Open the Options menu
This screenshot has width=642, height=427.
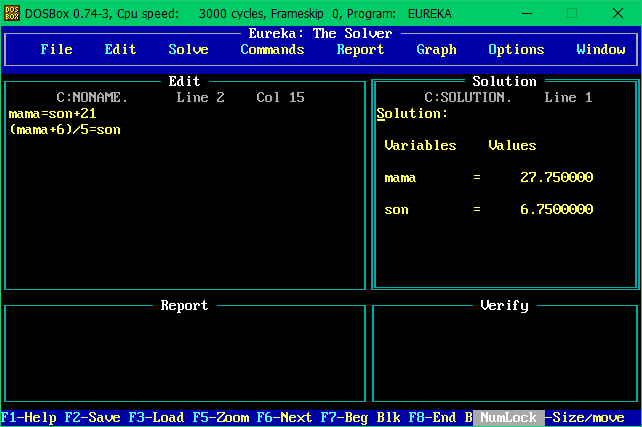(516, 50)
